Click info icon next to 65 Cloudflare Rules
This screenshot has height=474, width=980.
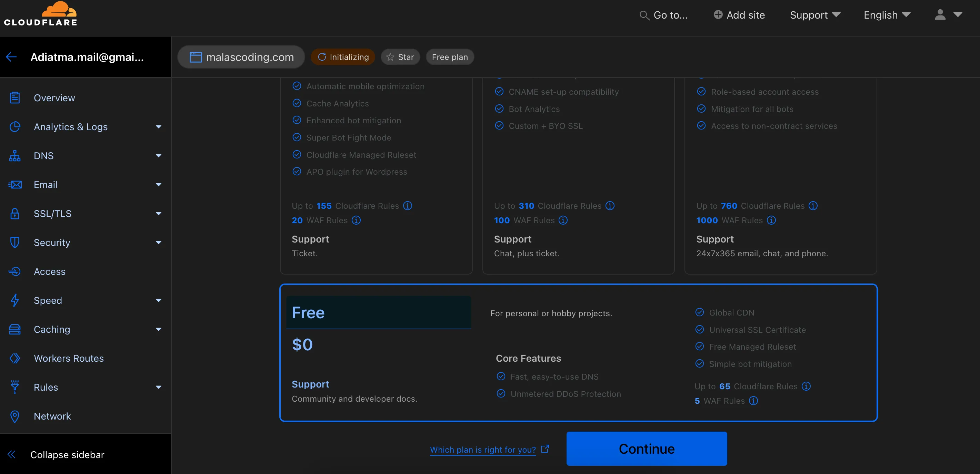[806, 386]
